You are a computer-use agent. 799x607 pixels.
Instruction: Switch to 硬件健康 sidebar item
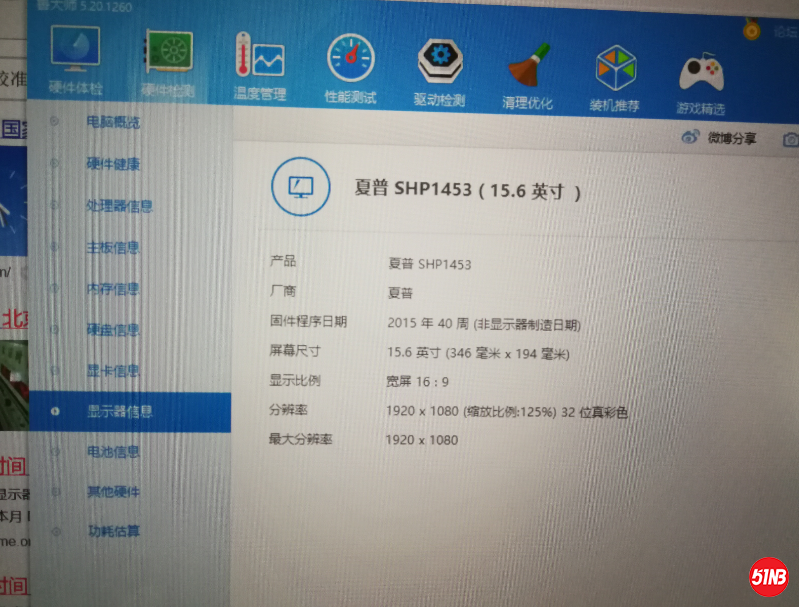(x=113, y=164)
